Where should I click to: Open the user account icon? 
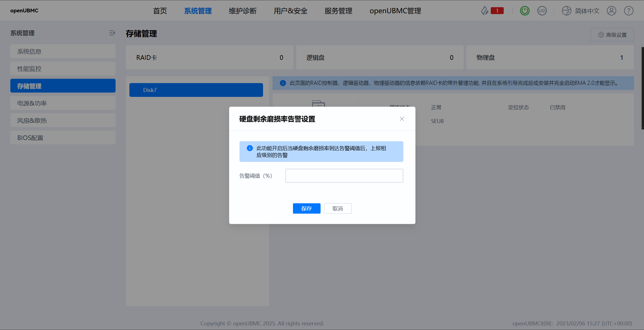tap(611, 11)
